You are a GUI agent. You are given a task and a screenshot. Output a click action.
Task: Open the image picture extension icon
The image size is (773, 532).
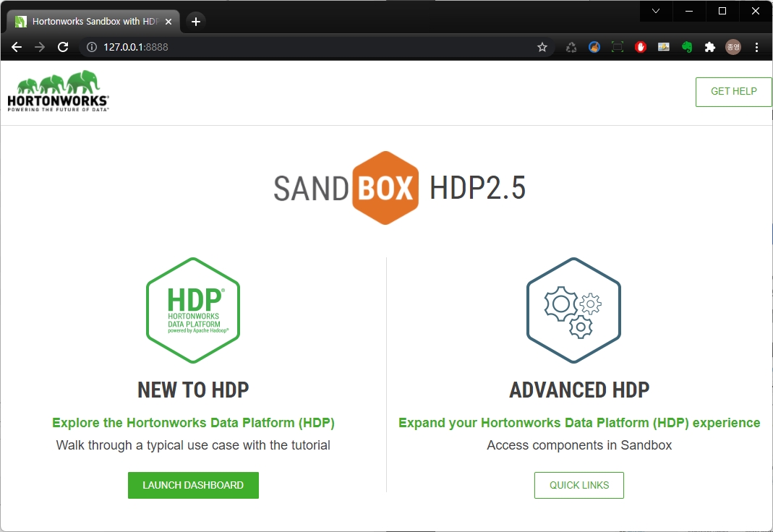pyautogui.click(x=664, y=47)
